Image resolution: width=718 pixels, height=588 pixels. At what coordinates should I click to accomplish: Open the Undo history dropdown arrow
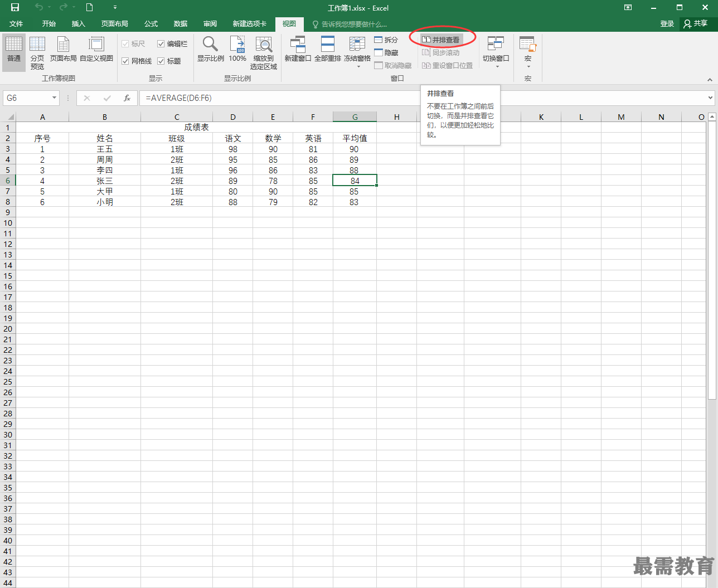(49, 7)
